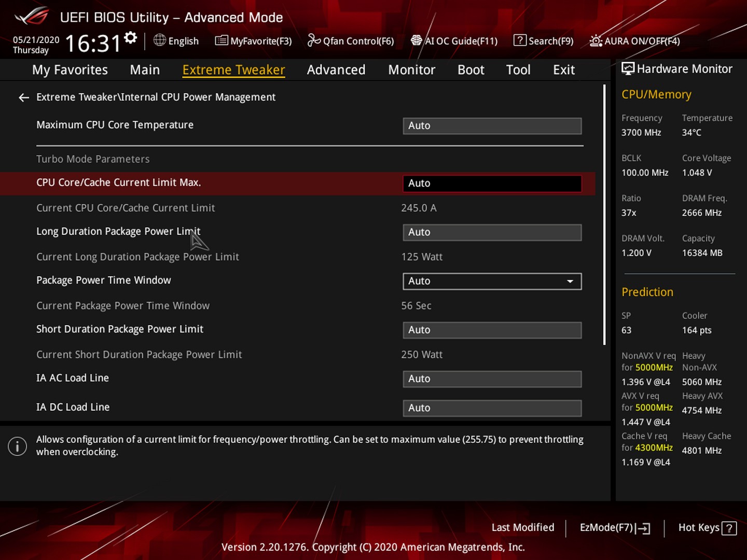Screen dimensions: 747x560
Task: Click the 56 Sec value
Action: coord(416,306)
